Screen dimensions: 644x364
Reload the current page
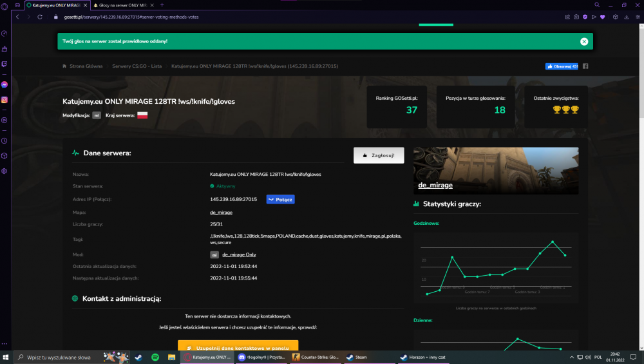click(x=40, y=17)
